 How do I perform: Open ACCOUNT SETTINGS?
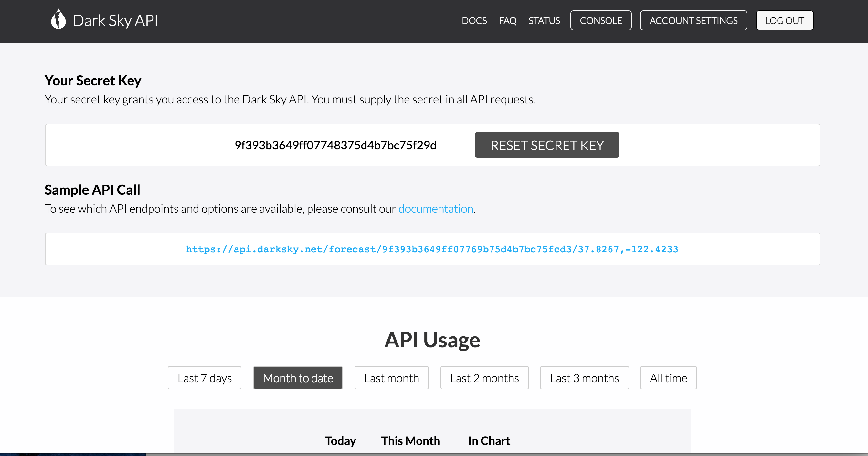click(693, 21)
